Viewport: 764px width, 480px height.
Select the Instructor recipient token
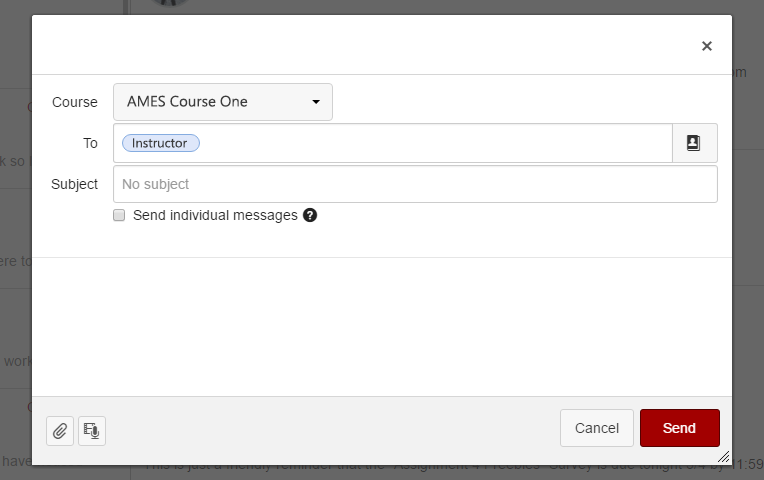160,143
